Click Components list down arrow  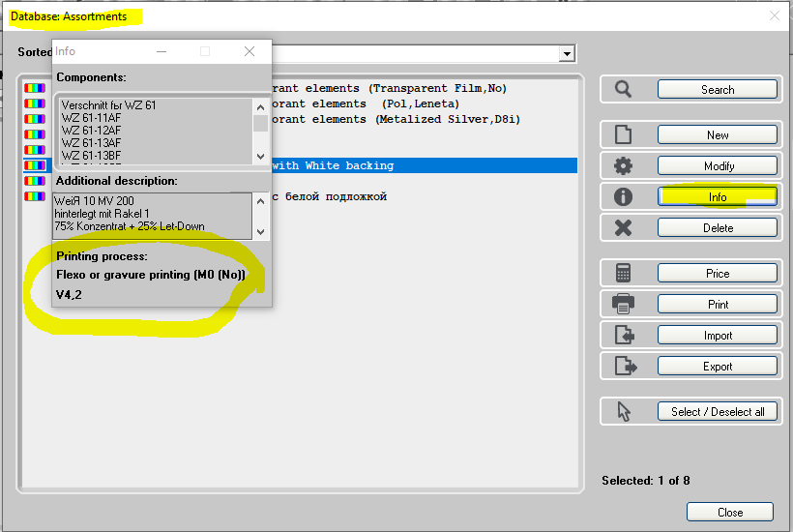[x=260, y=157]
